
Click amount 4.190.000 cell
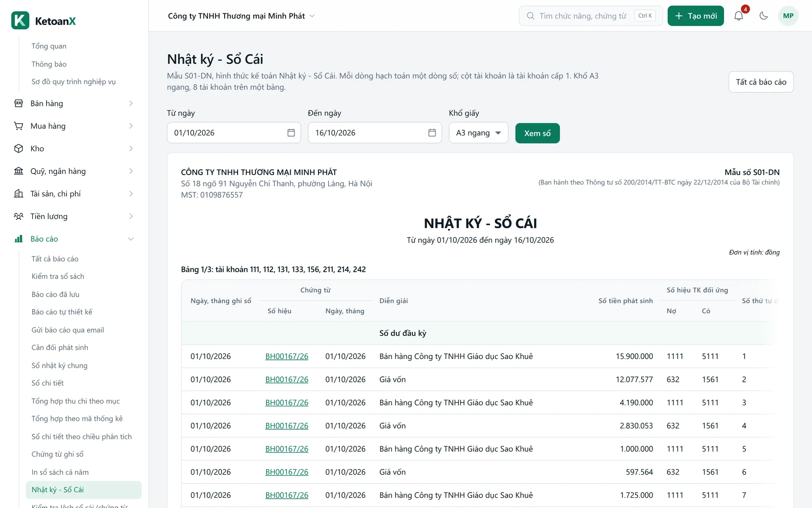[x=636, y=403]
